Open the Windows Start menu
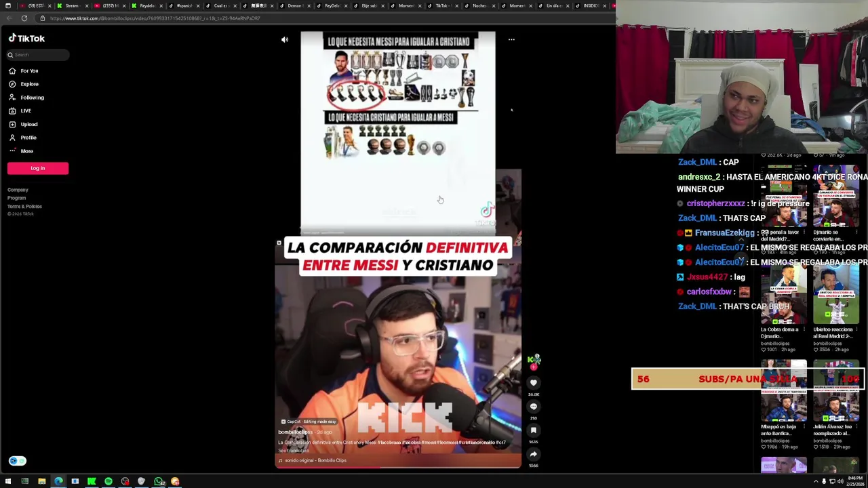This screenshot has width=868, height=488. pyautogui.click(x=8, y=481)
